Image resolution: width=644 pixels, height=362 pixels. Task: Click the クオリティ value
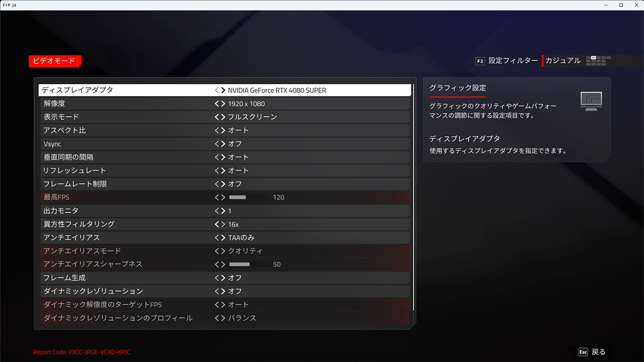tap(246, 251)
